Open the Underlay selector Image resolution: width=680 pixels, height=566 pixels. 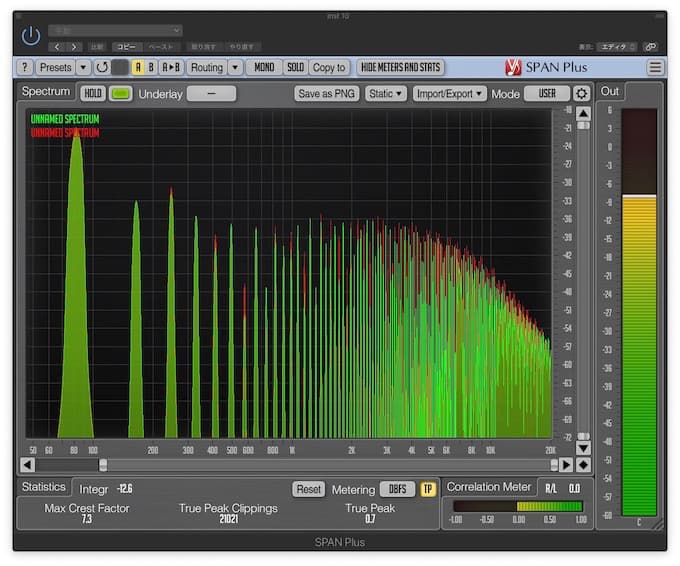click(x=211, y=93)
